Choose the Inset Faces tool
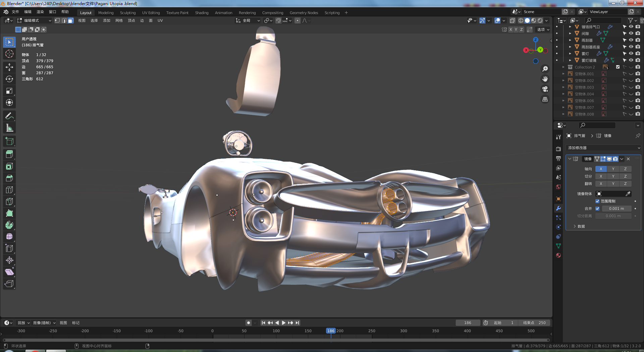Image resolution: width=644 pixels, height=352 pixels. [9, 166]
